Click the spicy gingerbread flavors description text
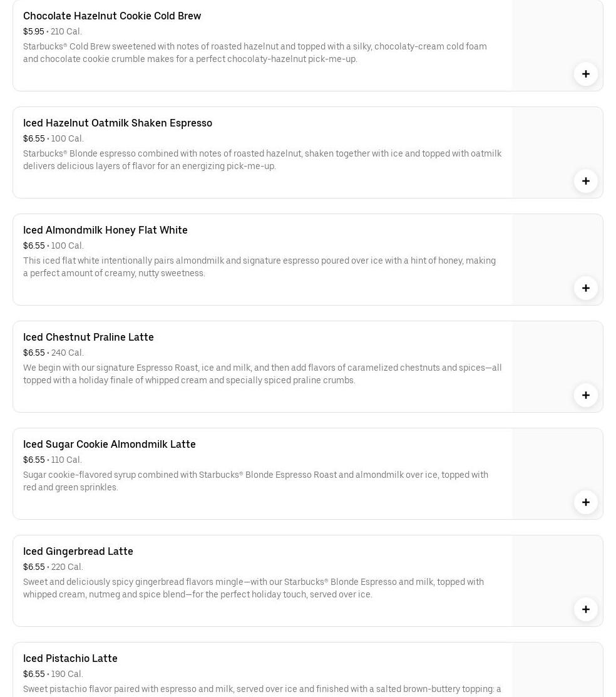This screenshot has width=616, height=697. click(254, 588)
